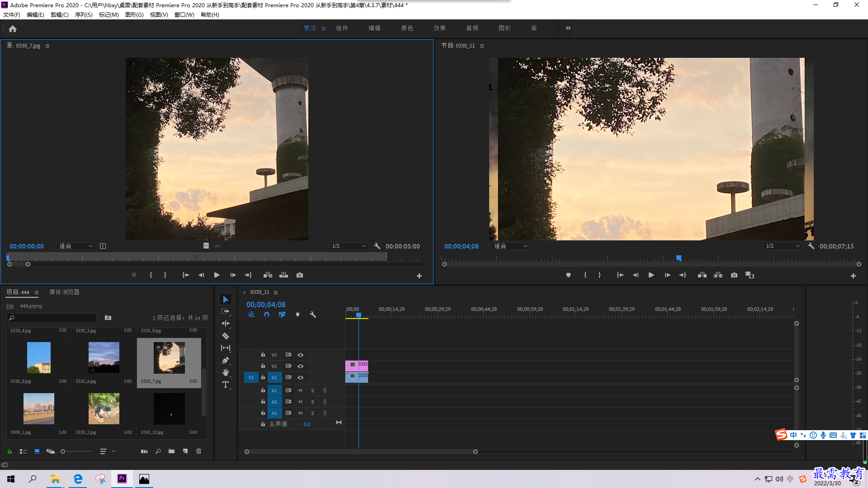Toggle linked selection in timeline
Viewport: 868px width, 488px height.
[282, 314]
